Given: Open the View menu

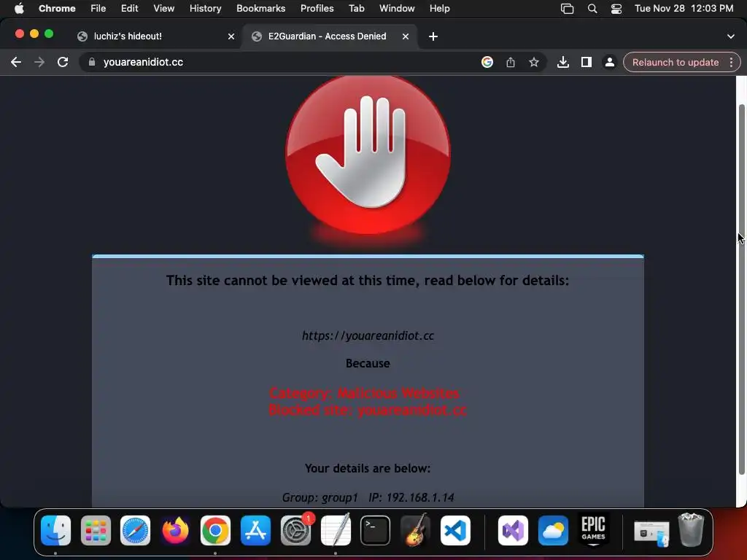Looking at the screenshot, I should (x=164, y=9).
